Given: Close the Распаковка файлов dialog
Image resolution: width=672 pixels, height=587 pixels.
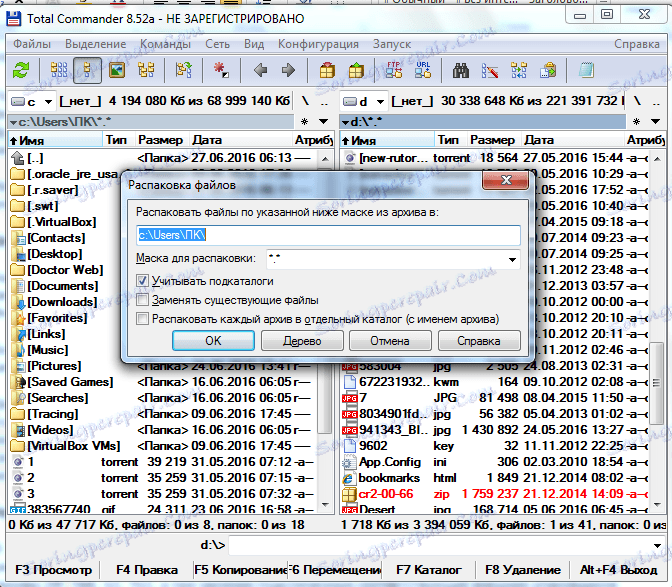Looking at the screenshot, I should (x=506, y=180).
